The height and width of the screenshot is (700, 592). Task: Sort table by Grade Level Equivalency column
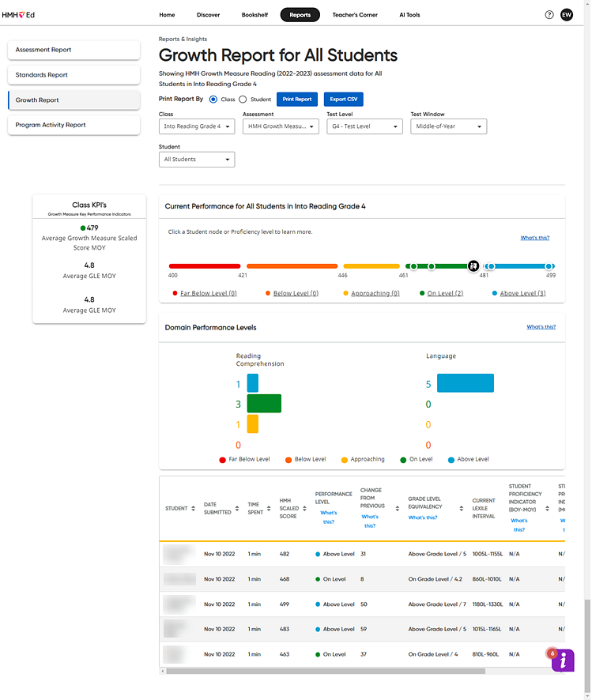(x=461, y=509)
